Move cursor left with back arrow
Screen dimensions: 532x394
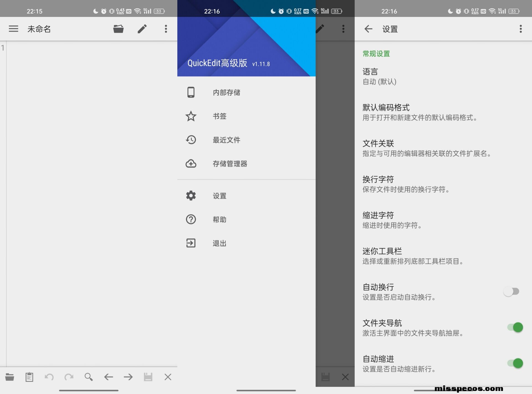pos(109,377)
